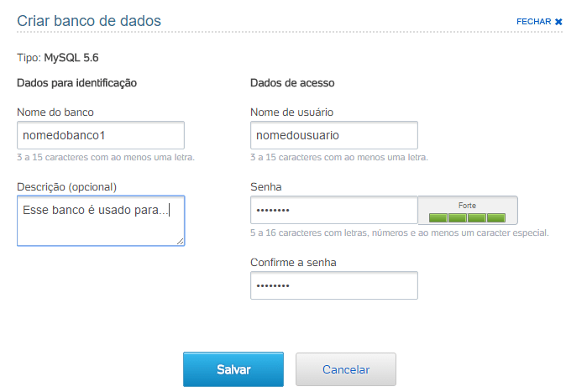Click inside the Descrição text area
The image size is (566, 392).
point(101,221)
